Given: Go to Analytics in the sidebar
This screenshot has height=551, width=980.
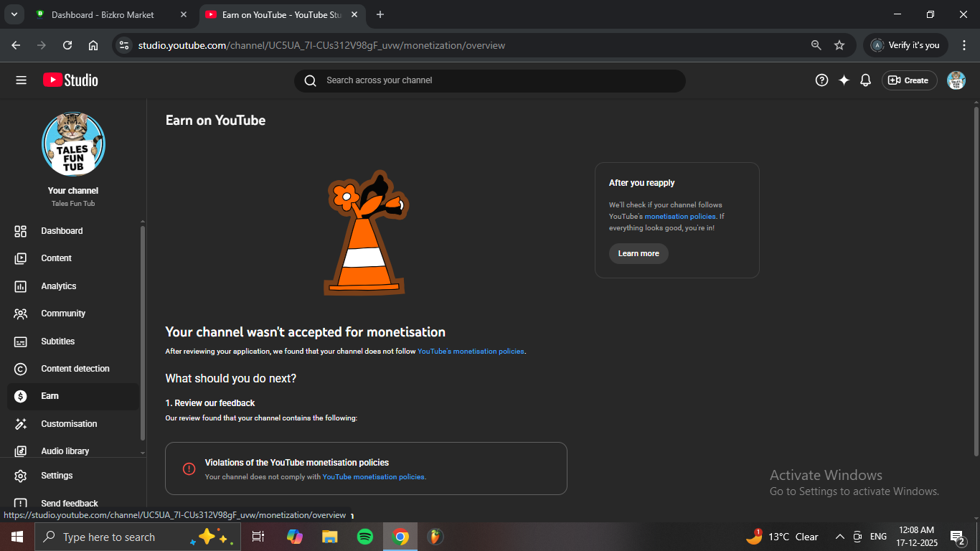Looking at the screenshot, I should point(59,286).
